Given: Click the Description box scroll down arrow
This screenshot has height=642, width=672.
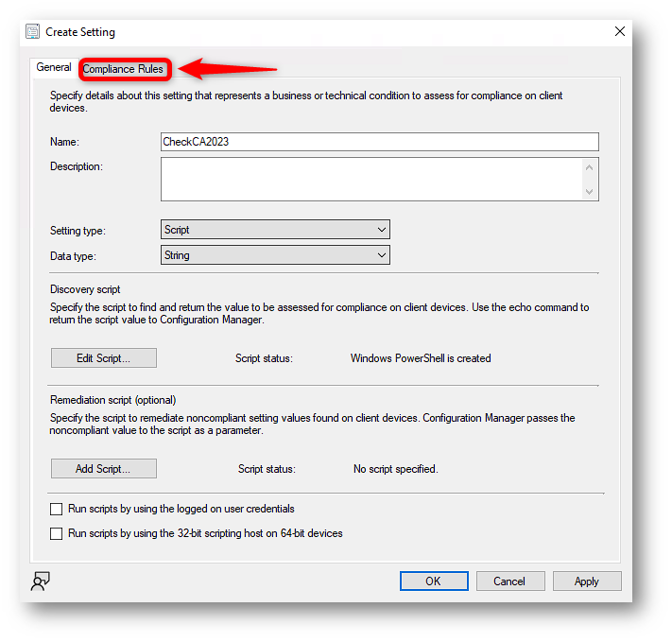Looking at the screenshot, I should tap(589, 191).
